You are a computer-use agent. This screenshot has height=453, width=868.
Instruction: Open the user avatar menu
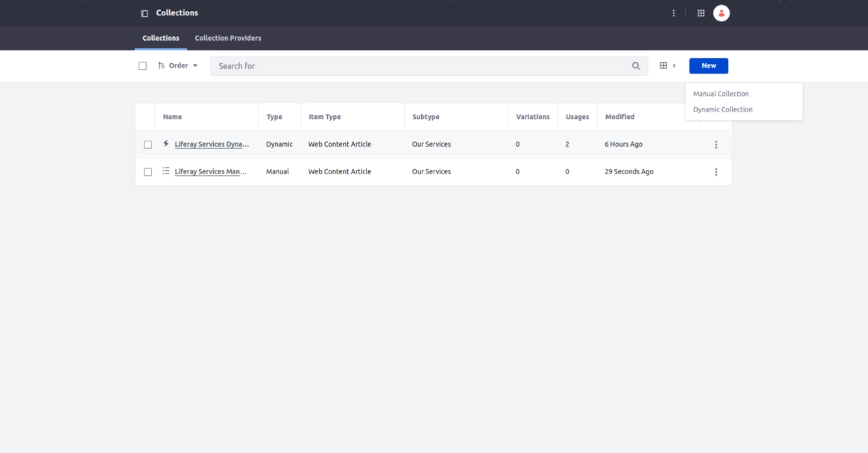tap(721, 13)
